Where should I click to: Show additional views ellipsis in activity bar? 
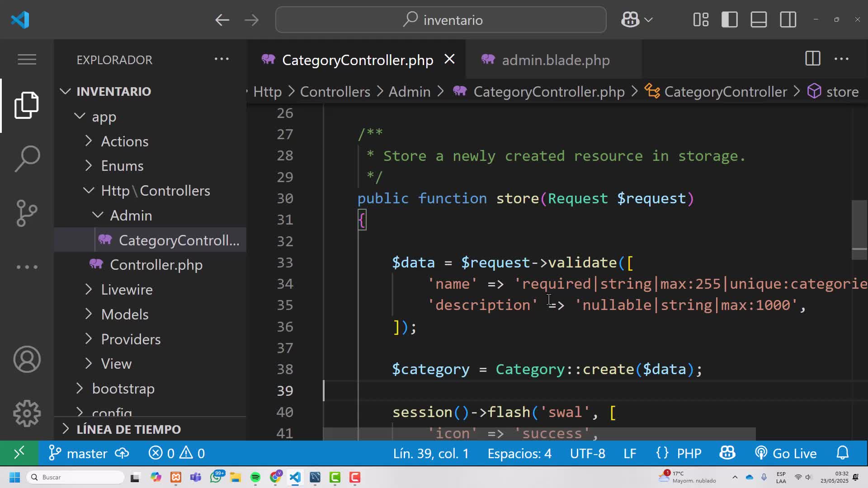pyautogui.click(x=27, y=267)
